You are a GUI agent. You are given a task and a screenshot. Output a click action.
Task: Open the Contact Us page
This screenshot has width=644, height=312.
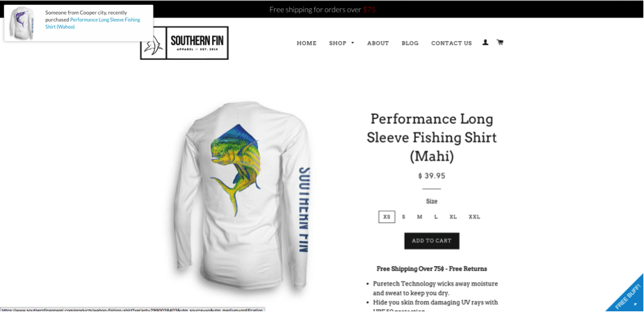(451, 43)
